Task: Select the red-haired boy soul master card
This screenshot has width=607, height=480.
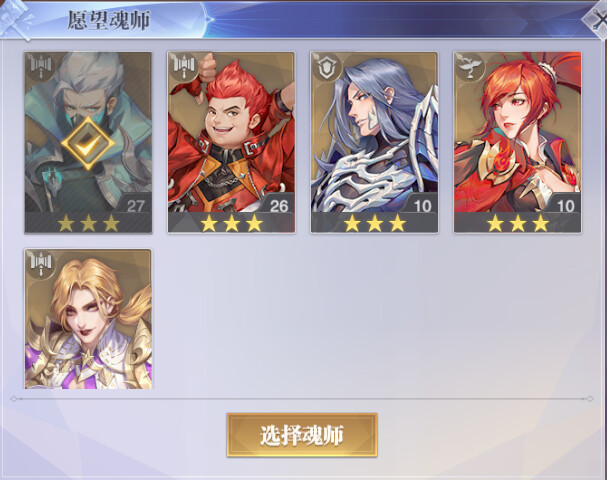Action: (x=231, y=142)
